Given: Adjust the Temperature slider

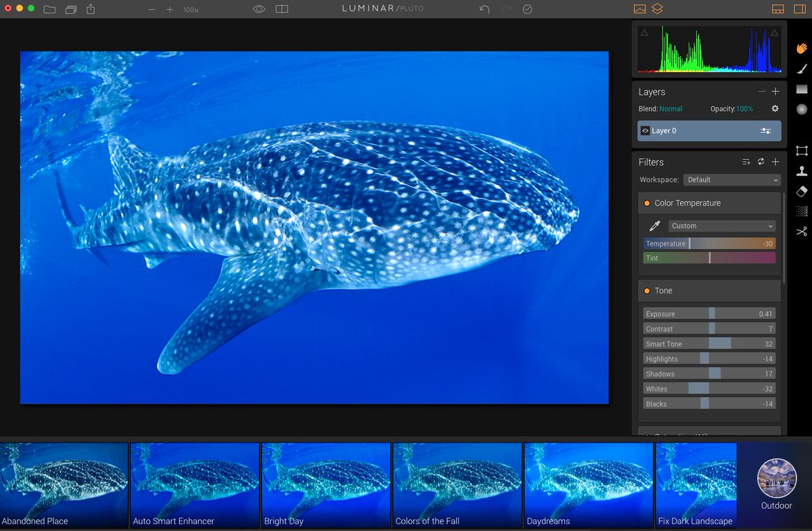Looking at the screenshot, I should pos(709,244).
